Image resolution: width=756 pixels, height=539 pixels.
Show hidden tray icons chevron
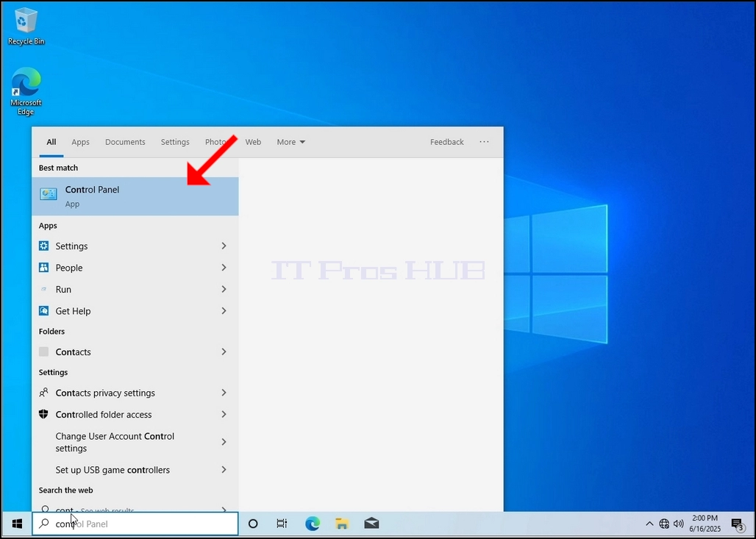pos(649,524)
